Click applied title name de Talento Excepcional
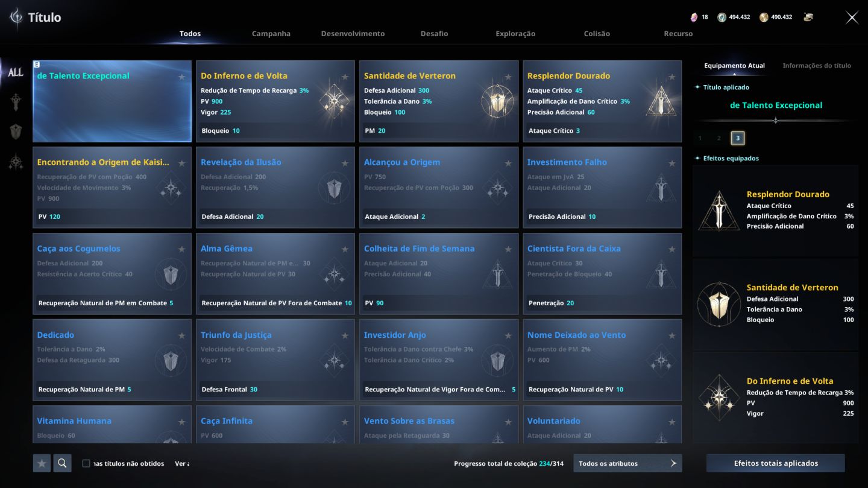Image resolution: width=868 pixels, height=488 pixels. tap(776, 105)
